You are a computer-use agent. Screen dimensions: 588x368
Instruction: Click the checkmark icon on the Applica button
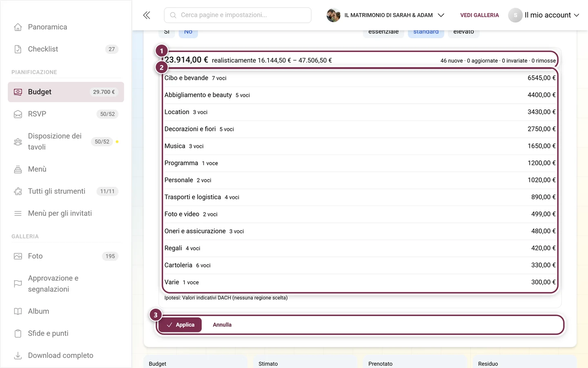tap(169, 325)
